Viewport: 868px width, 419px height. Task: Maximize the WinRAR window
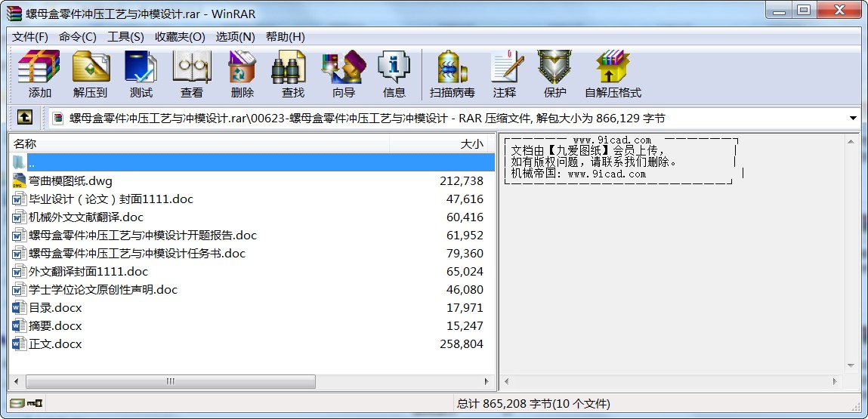pyautogui.click(x=803, y=10)
